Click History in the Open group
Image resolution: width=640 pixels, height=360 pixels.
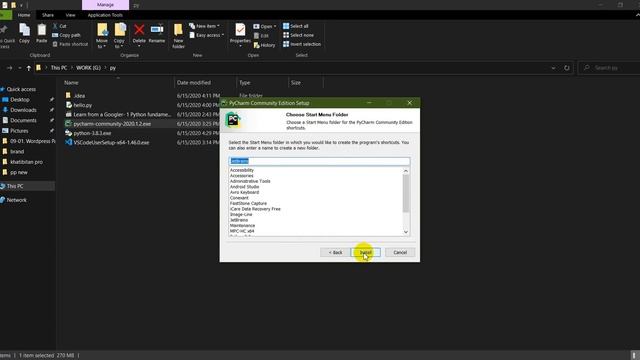264,45
